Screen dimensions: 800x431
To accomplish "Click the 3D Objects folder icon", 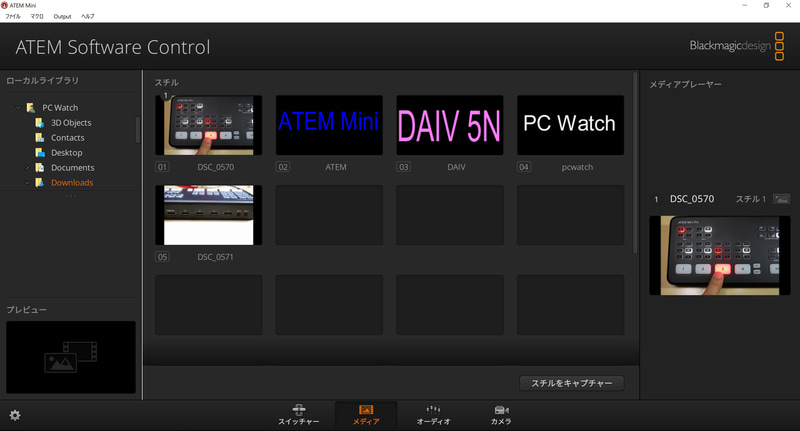I will pos(39,122).
